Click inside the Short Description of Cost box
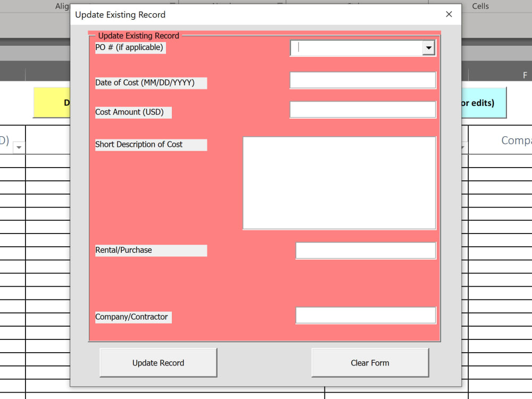The height and width of the screenshot is (399, 532). [339, 183]
